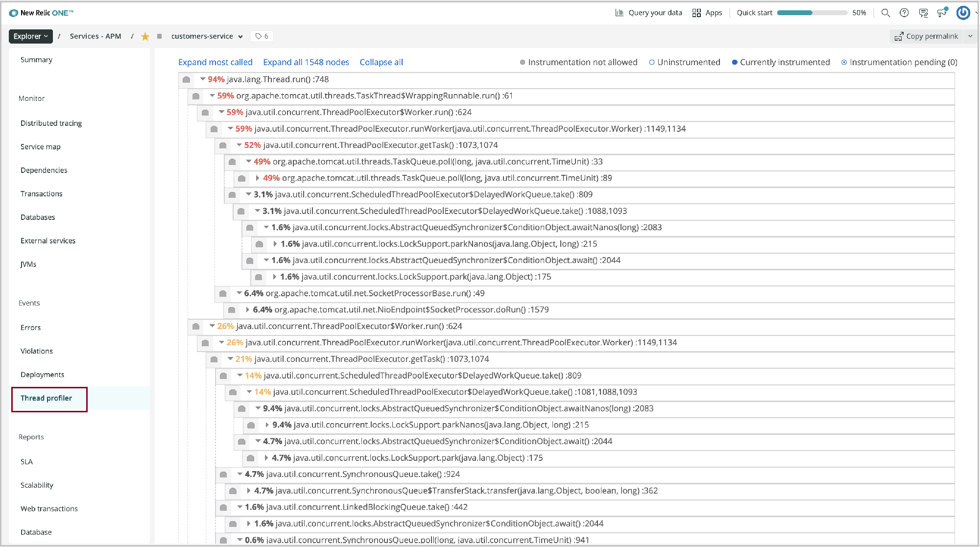Screen dimensions: 980x547
Task: Open the customers-service entity dropdown
Action: pyautogui.click(x=240, y=37)
